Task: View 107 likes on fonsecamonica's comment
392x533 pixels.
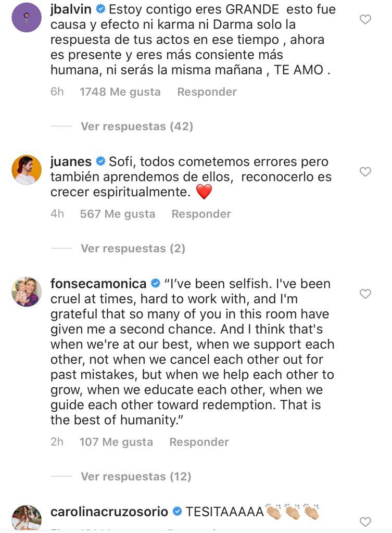Action: [x=116, y=442]
